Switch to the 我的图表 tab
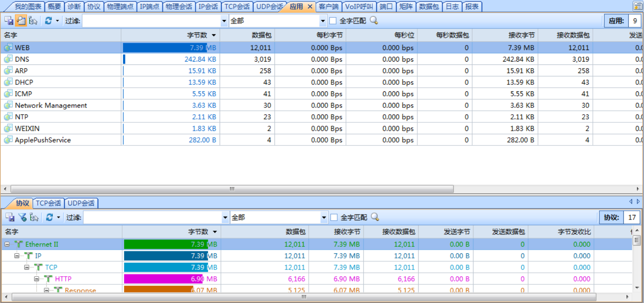This screenshot has width=644, height=303. [28, 7]
